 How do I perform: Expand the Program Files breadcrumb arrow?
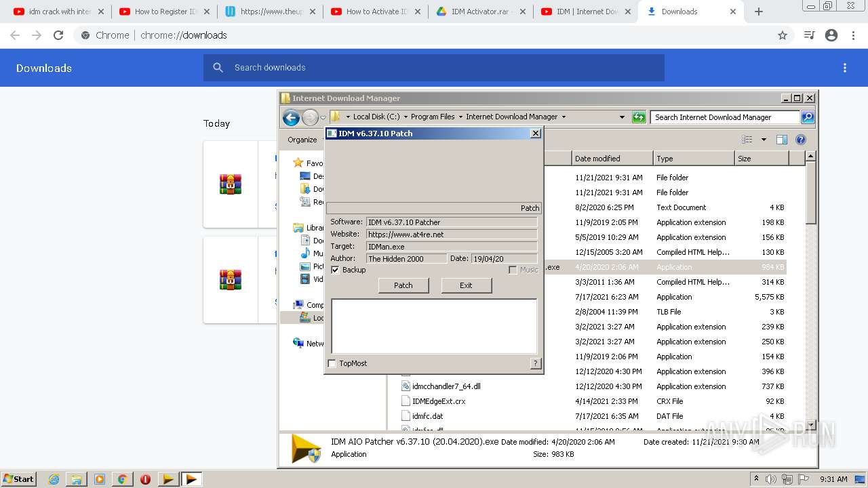click(x=460, y=117)
